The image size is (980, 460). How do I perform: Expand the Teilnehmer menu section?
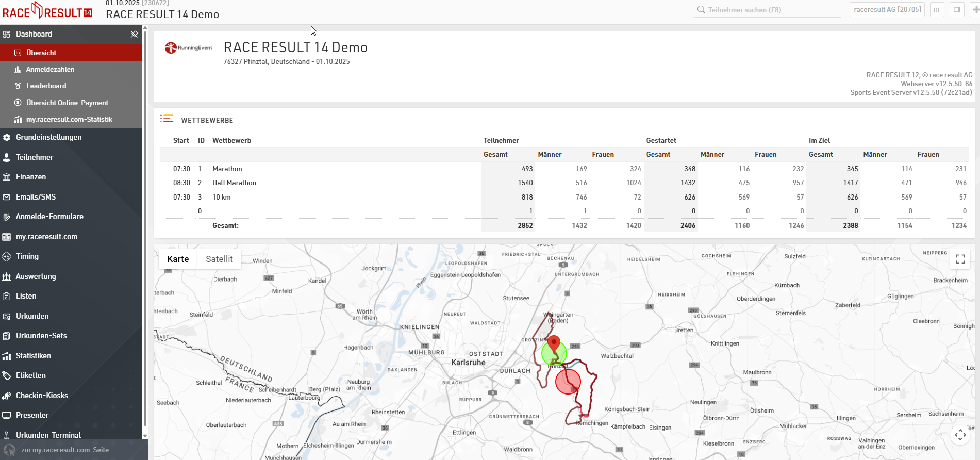click(35, 157)
